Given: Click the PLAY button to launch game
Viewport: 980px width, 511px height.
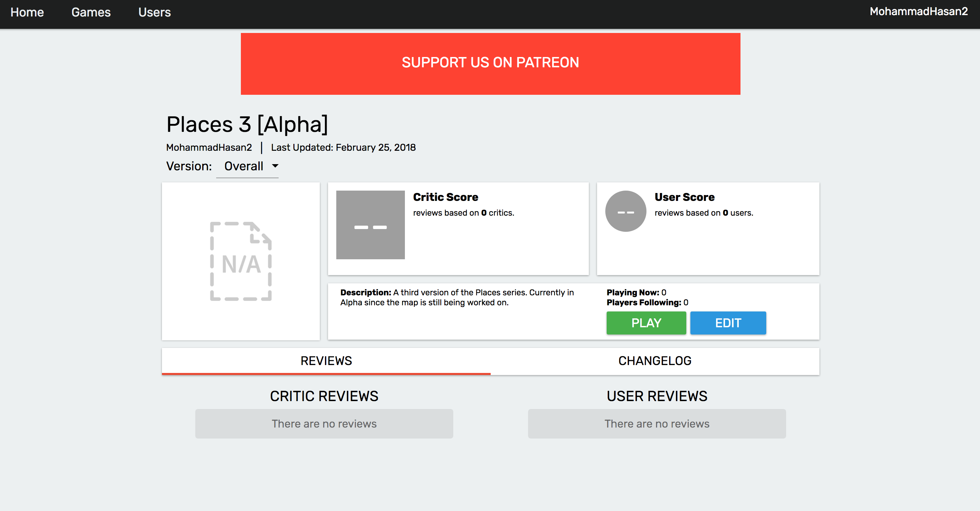Looking at the screenshot, I should (646, 322).
